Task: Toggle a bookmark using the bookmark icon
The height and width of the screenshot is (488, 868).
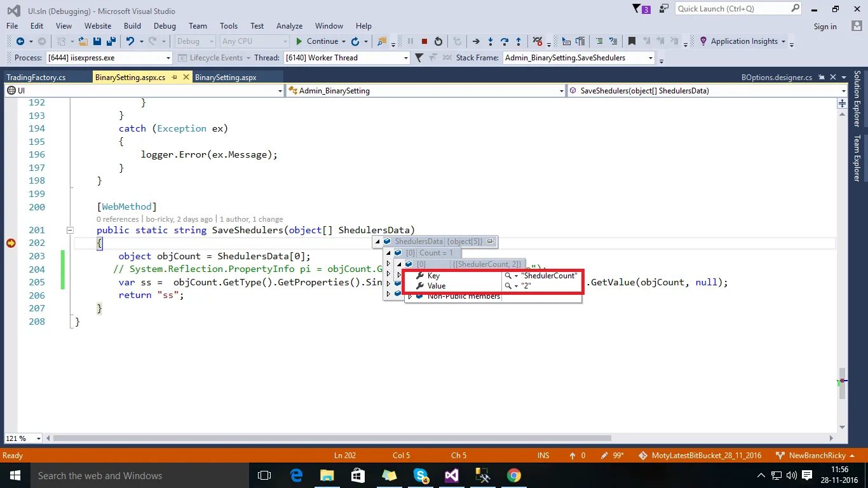Action: point(631,41)
